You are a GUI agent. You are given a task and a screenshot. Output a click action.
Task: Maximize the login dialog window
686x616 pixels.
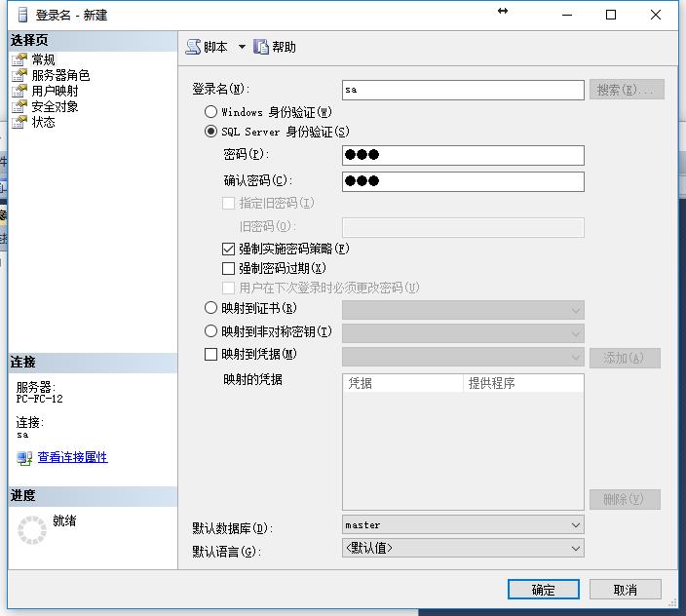pos(611,15)
